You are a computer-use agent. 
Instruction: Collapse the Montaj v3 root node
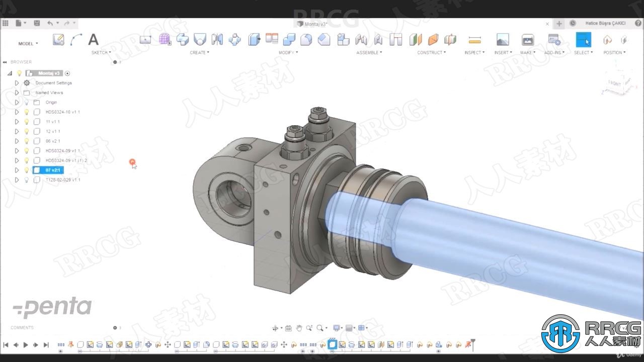pyautogui.click(x=10, y=73)
